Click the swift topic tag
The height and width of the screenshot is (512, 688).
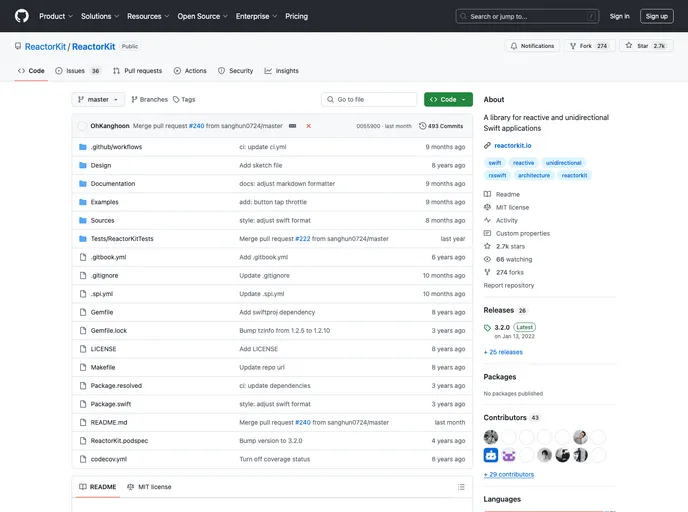coord(494,163)
